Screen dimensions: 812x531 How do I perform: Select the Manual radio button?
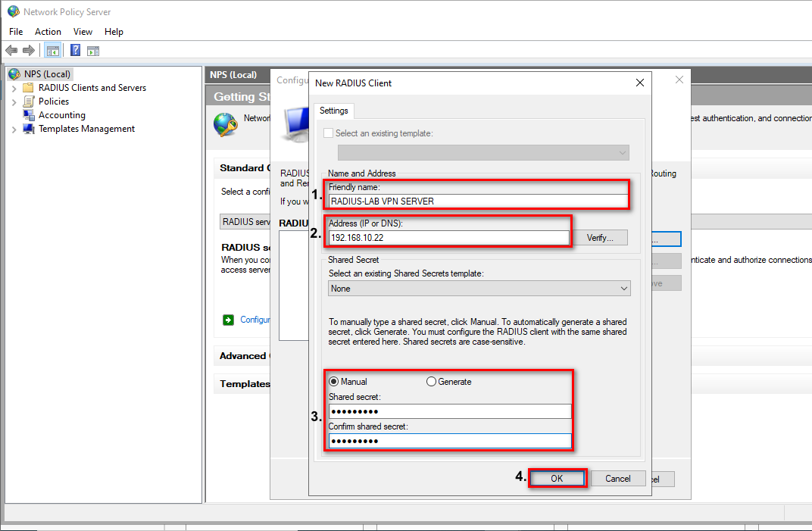tap(334, 382)
